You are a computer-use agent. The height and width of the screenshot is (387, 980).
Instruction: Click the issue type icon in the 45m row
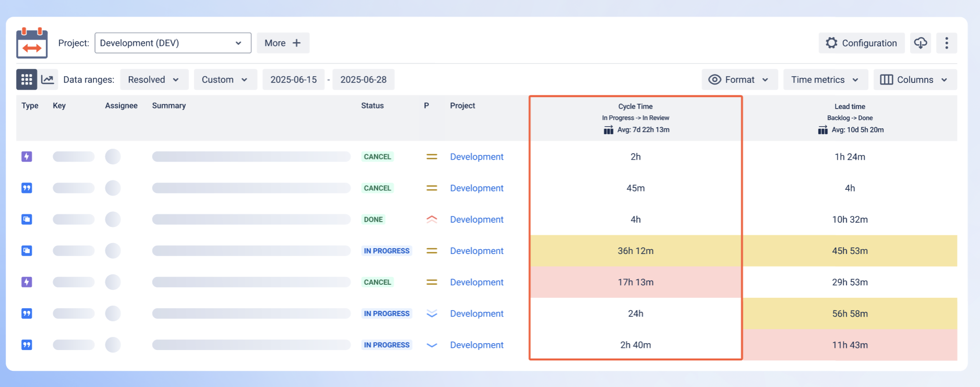pos(27,188)
